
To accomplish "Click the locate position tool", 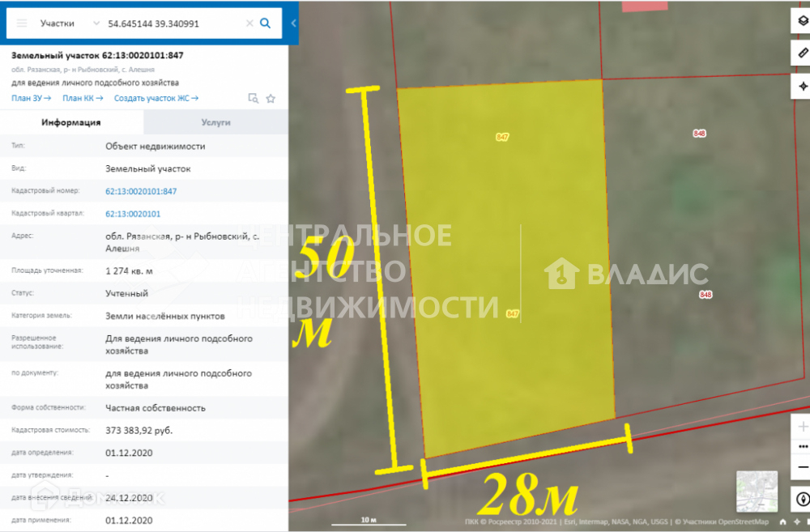I will click(802, 87).
